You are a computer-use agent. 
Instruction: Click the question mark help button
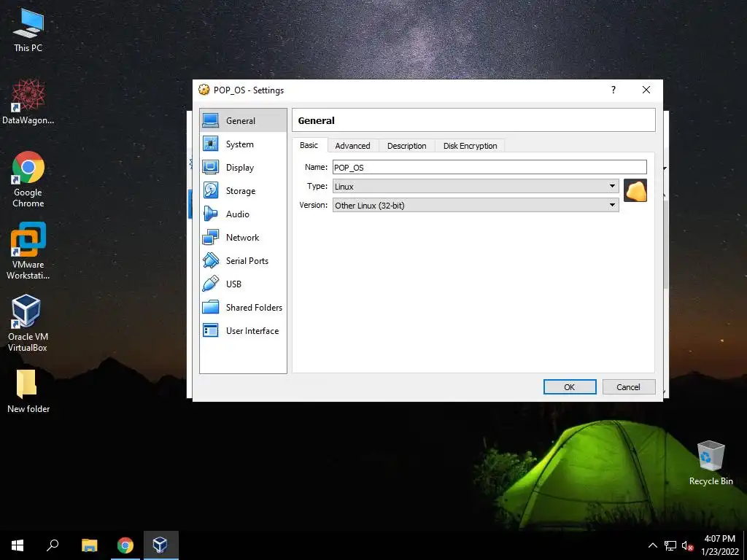pyautogui.click(x=613, y=90)
